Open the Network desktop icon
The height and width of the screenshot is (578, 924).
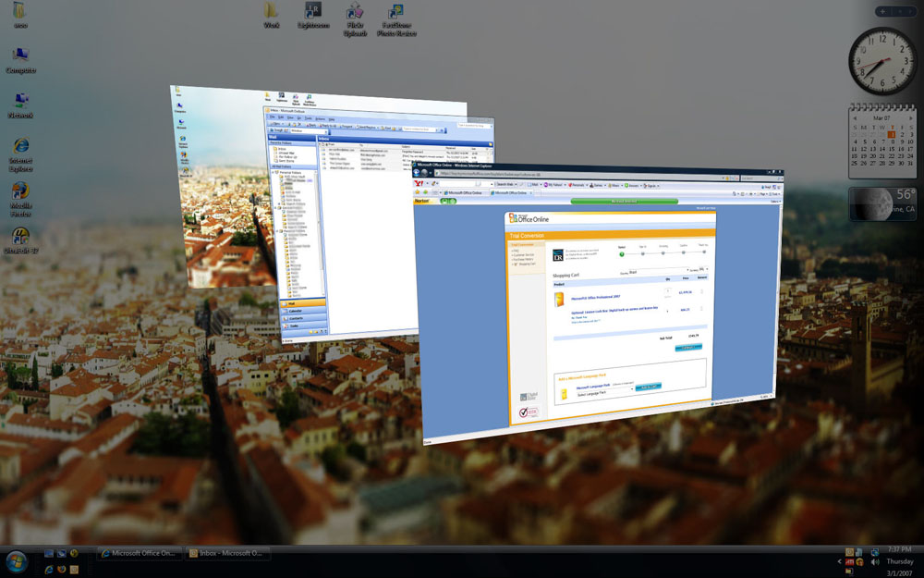coord(20,105)
